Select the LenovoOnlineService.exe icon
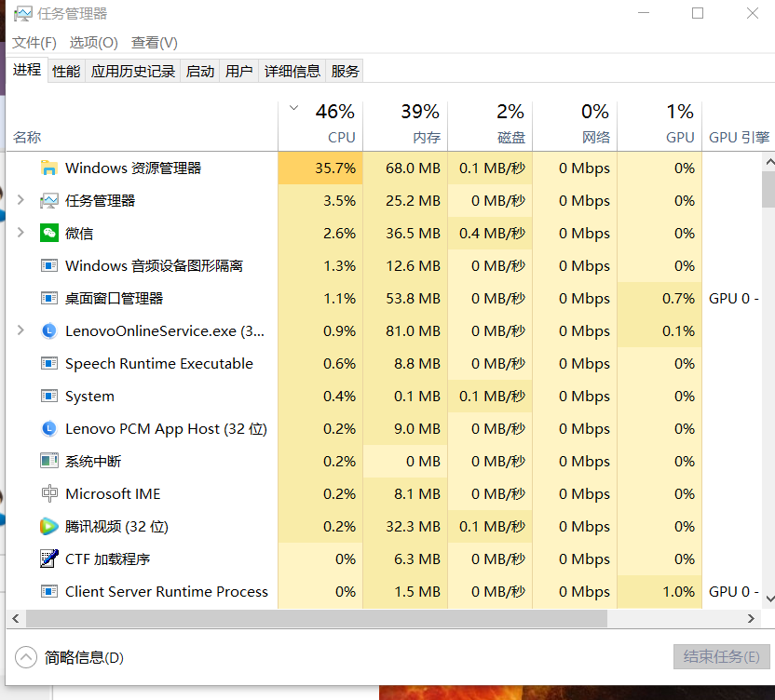Viewport: 775px width, 700px height. tap(49, 331)
